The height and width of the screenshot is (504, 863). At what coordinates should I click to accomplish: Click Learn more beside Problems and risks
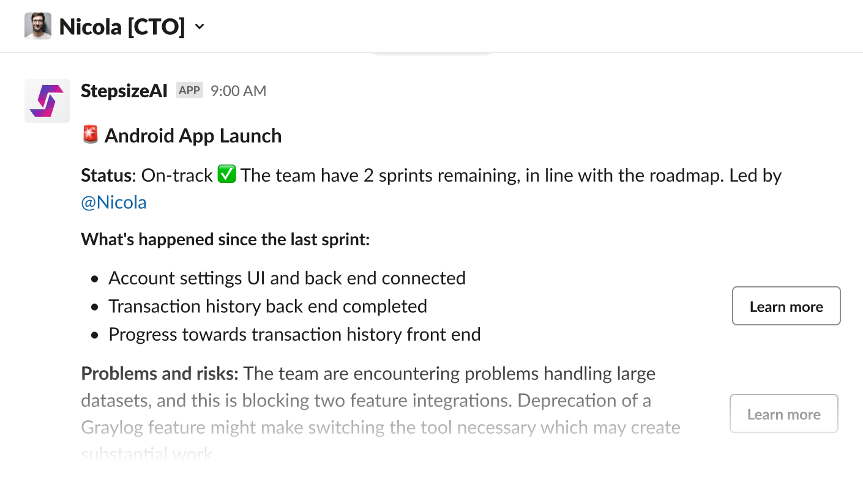point(783,414)
